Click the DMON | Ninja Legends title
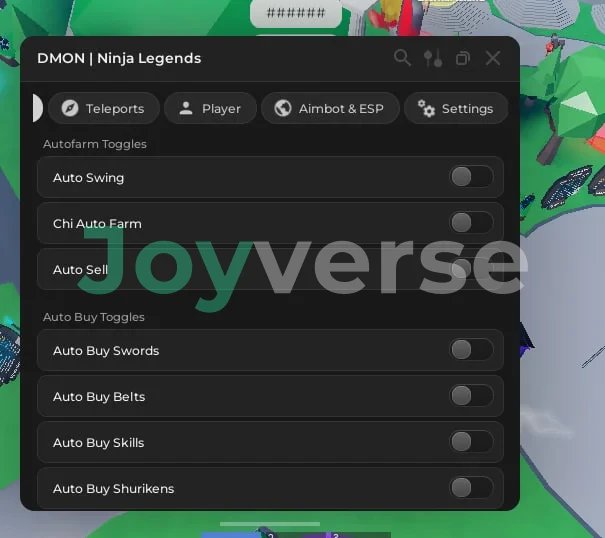 (x=119, y=58)
